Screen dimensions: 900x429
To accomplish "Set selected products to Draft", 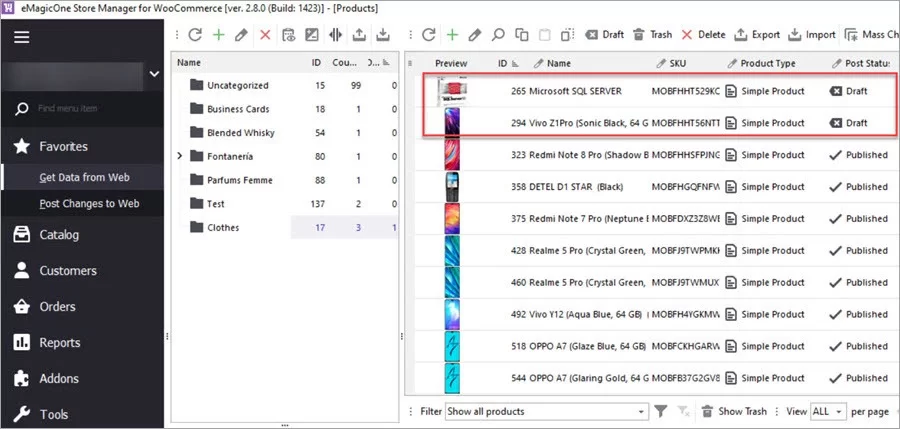I will click(x=603, y=35).
